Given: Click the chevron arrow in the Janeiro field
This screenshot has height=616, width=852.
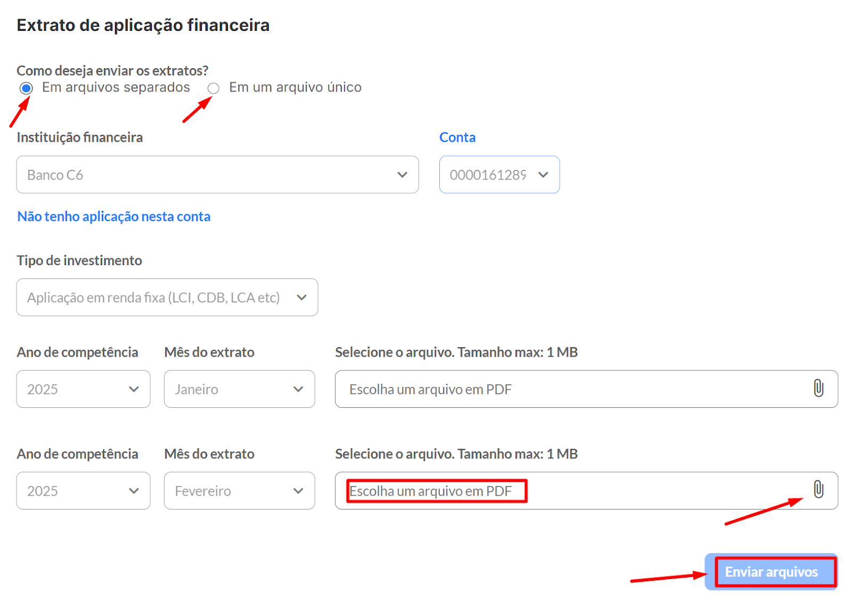Looking at the screenshot, I should coord(298,389).
